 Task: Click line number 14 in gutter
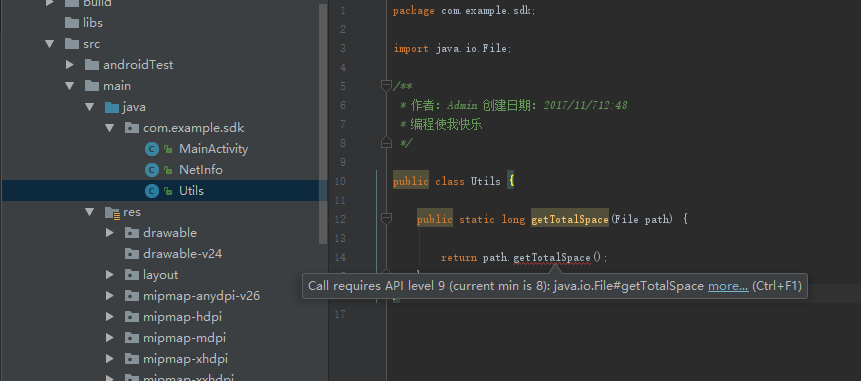coord(340,257)
